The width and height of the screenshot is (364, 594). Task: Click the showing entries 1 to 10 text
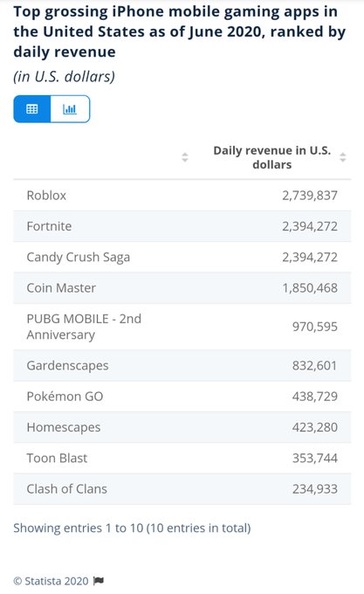[132, 528]
